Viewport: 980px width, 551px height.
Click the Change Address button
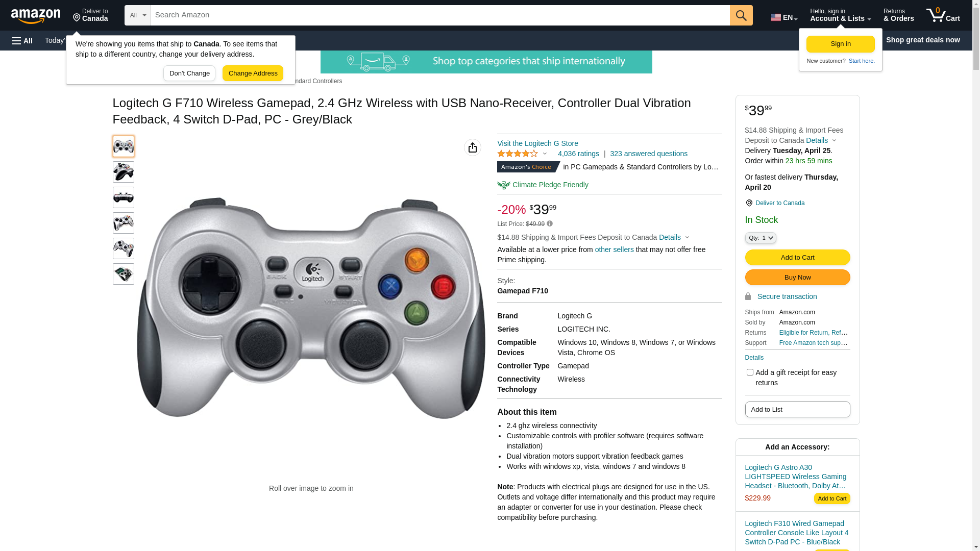point(253,73)
